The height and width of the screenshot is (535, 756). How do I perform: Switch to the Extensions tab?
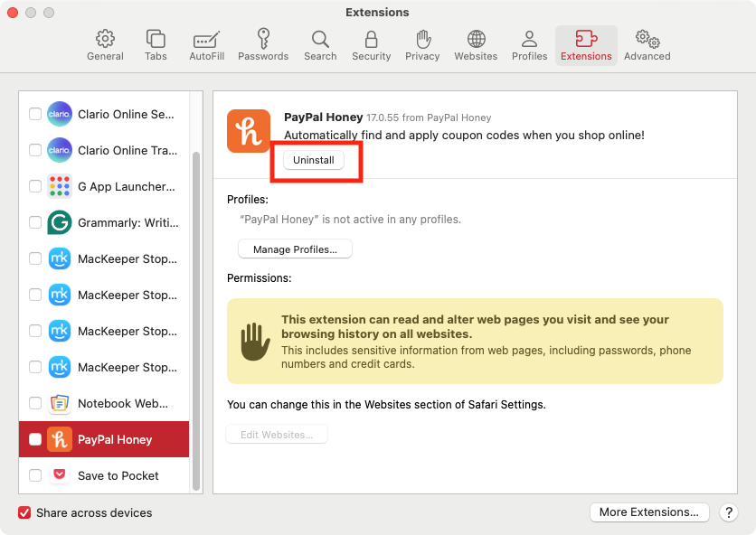[586, 43]
